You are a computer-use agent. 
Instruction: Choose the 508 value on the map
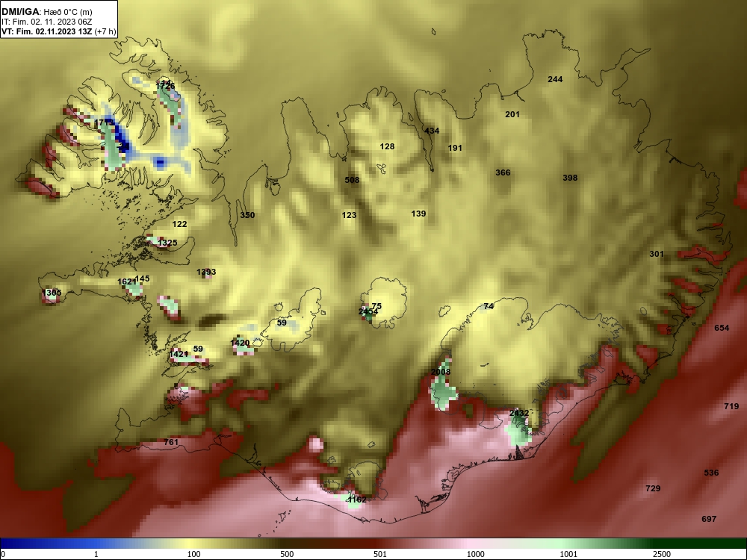pos(352,180)
